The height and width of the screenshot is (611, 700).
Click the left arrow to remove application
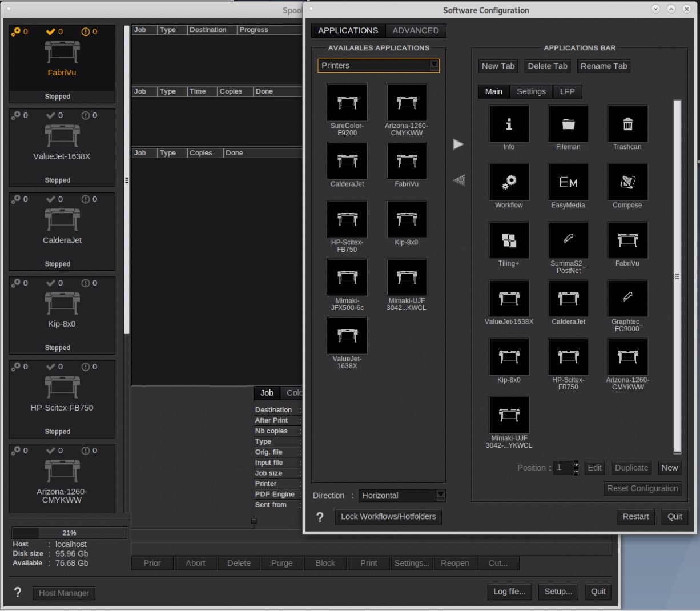click(x=458, y=180)
